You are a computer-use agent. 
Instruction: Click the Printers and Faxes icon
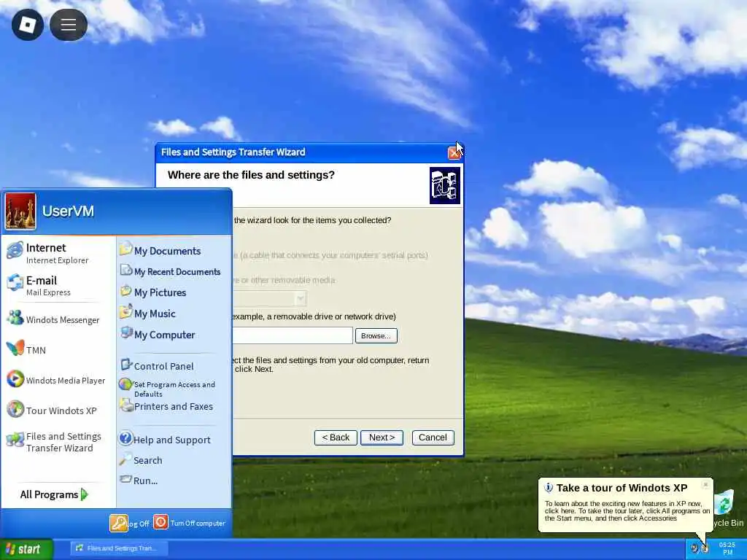(126, 405)
